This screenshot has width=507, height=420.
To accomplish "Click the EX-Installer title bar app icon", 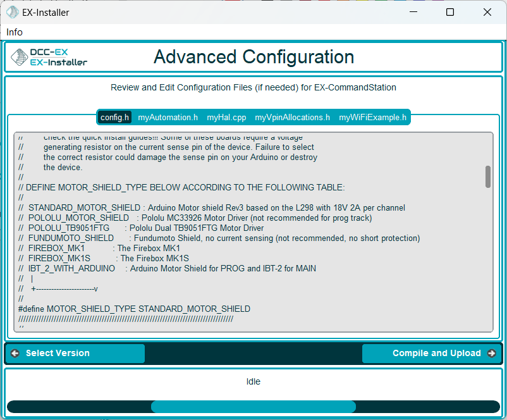I will coord(12,12).
